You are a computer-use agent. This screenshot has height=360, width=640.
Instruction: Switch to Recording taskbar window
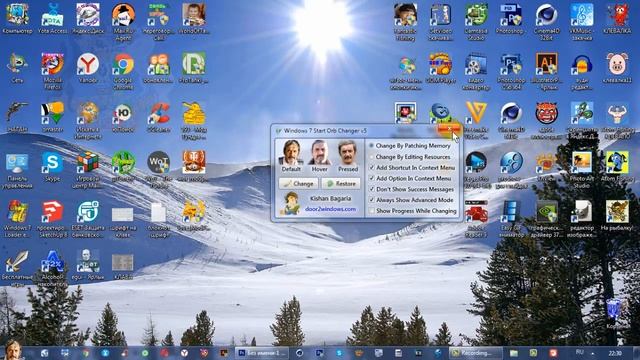click(x=476, y=353)
